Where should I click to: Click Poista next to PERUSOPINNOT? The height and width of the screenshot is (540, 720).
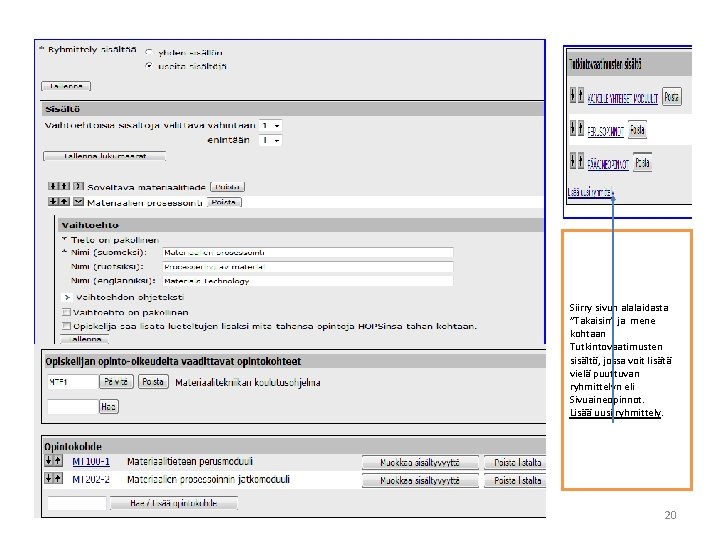(x=637, y=129)
